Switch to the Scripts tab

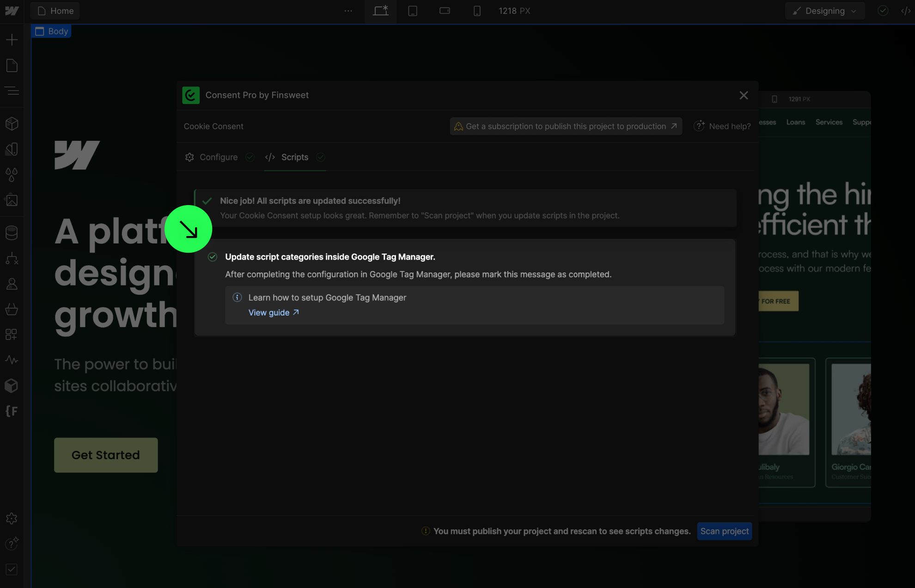(295, 157)
